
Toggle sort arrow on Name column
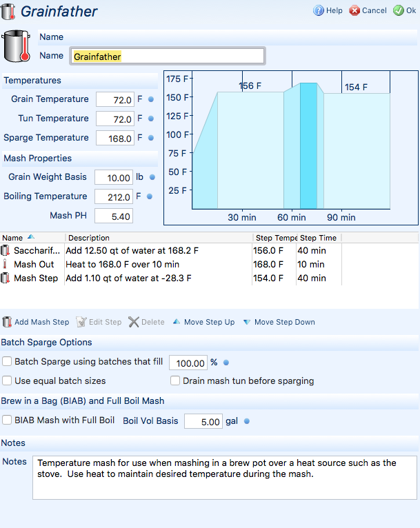(30, 237)
